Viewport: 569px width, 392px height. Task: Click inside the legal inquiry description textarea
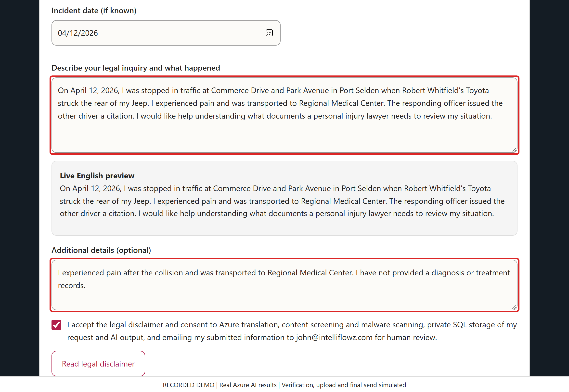[x=284, y=115]
